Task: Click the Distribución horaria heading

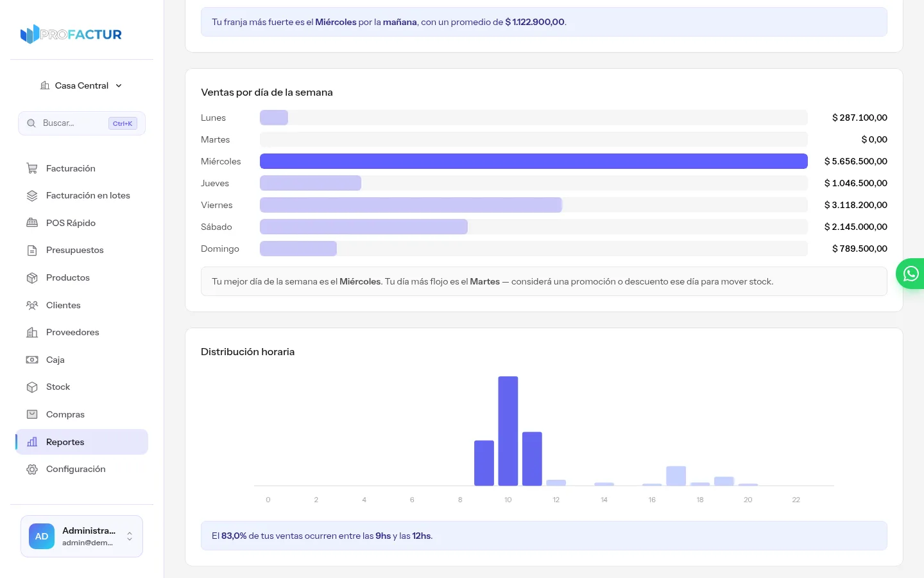Action: click(x=248, y=352)
